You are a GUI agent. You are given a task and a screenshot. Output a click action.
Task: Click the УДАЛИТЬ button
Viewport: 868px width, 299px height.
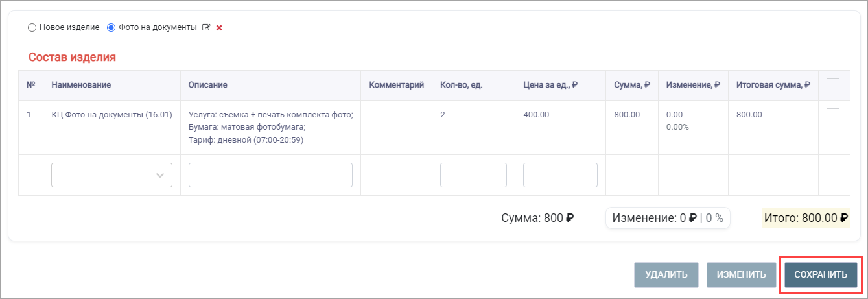[666, 275]
